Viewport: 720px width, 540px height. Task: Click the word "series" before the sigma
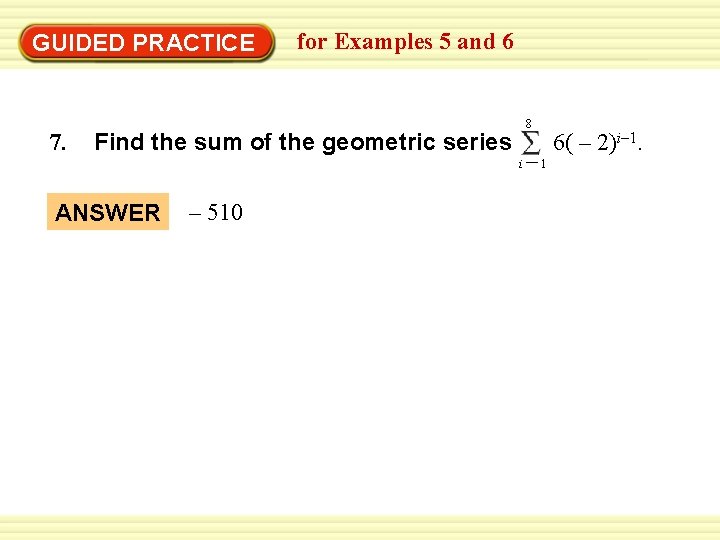coord(477,142)
